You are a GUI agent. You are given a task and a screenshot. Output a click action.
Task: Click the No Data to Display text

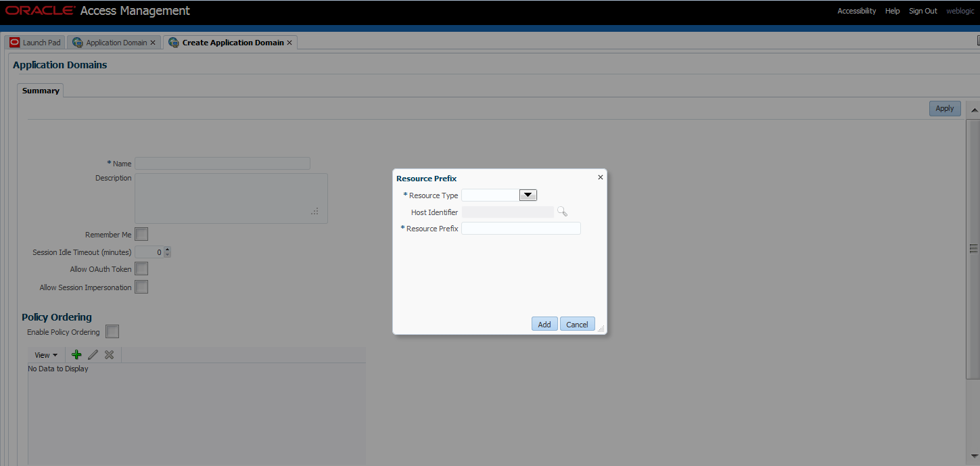click(58, 369)
